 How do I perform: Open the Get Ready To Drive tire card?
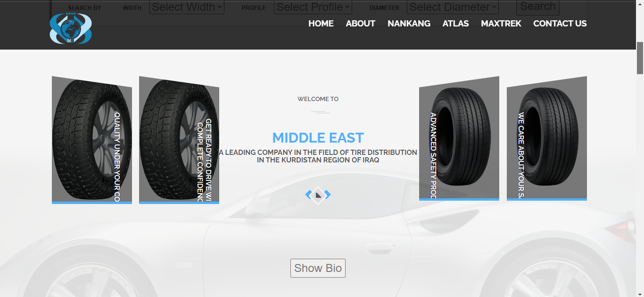(179, 140)
